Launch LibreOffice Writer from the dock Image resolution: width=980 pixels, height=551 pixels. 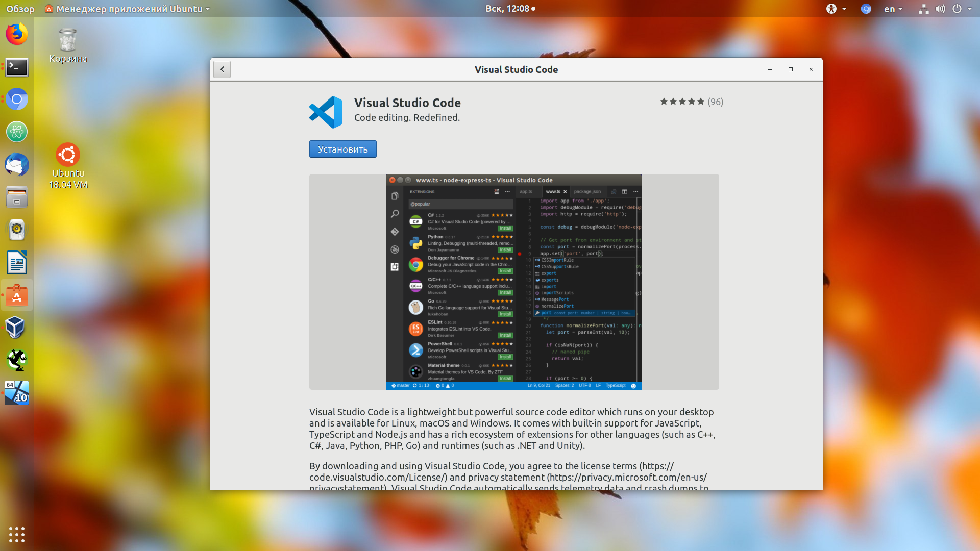(17, 262)
